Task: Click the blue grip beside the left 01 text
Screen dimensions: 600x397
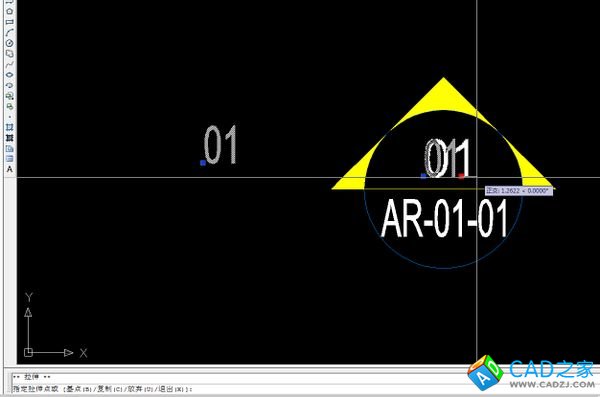Action: coord(203,163)
